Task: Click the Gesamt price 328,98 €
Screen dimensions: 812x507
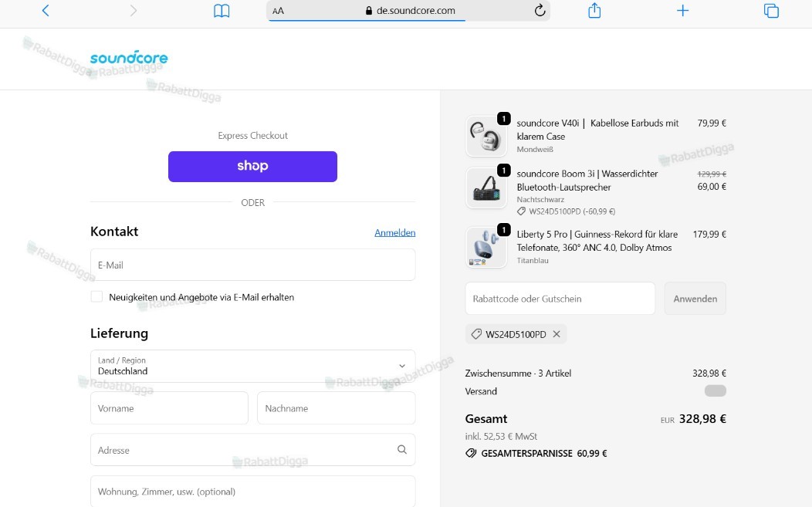Action: coord(702,418)
